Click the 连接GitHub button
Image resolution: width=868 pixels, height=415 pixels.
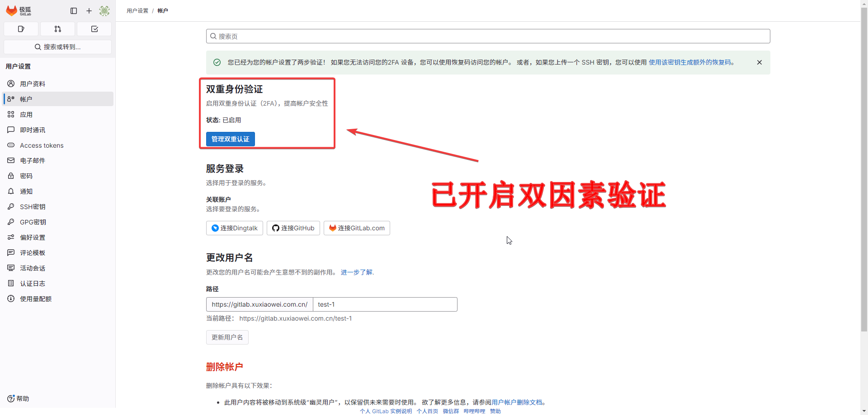tap(293, 228)
